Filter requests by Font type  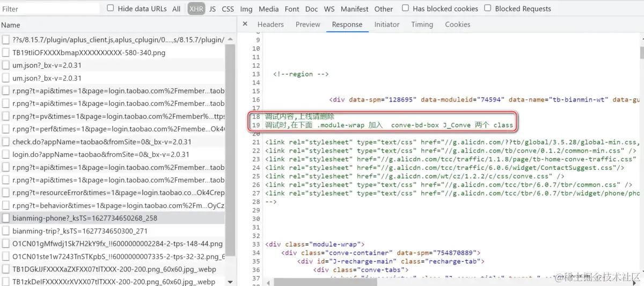[292, 9]
